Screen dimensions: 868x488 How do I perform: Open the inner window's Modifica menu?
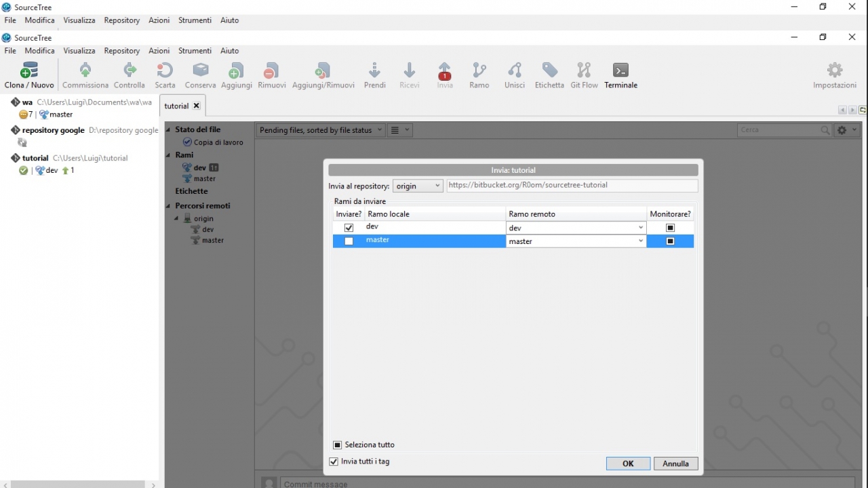(39, 51)
